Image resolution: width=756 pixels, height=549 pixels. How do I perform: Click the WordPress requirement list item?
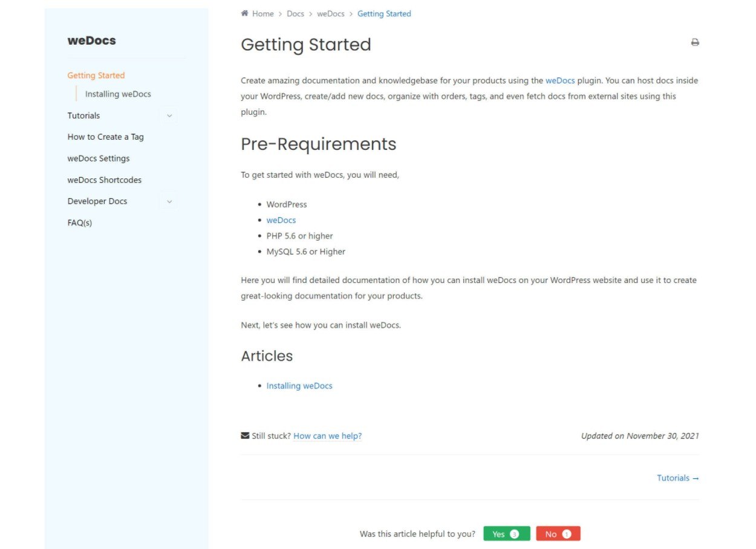pyautogui.click(x=287, y=204)
